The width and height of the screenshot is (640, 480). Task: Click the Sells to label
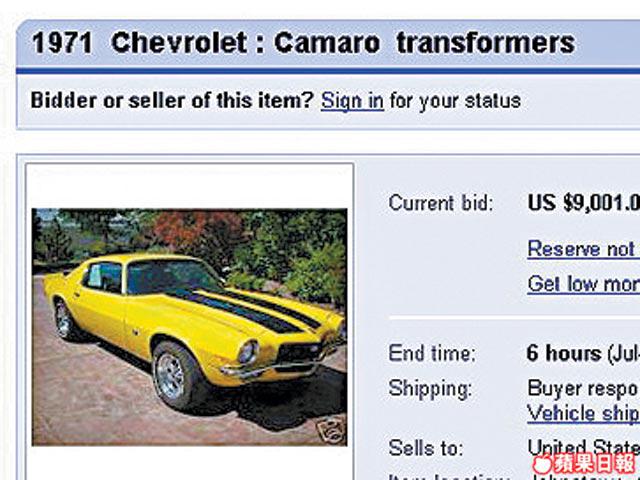pos(426,448)
